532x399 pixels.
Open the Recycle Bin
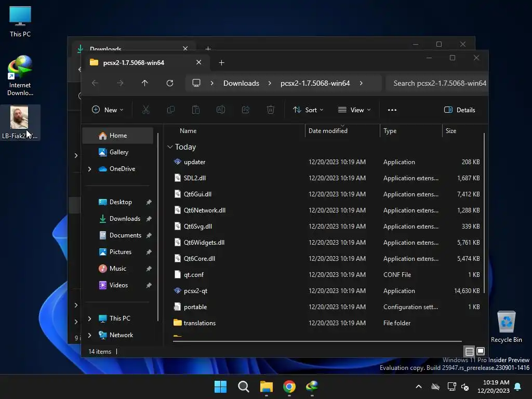tap(506, 327)
